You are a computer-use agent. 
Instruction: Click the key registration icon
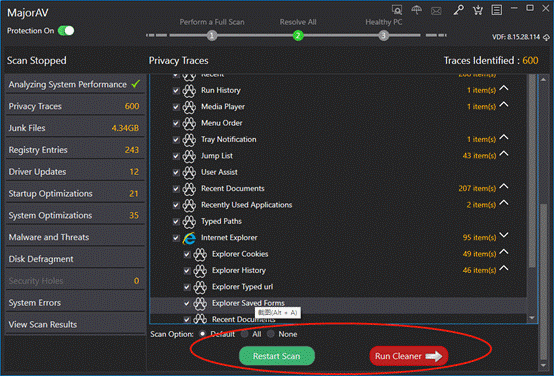[x=459, y=10]
